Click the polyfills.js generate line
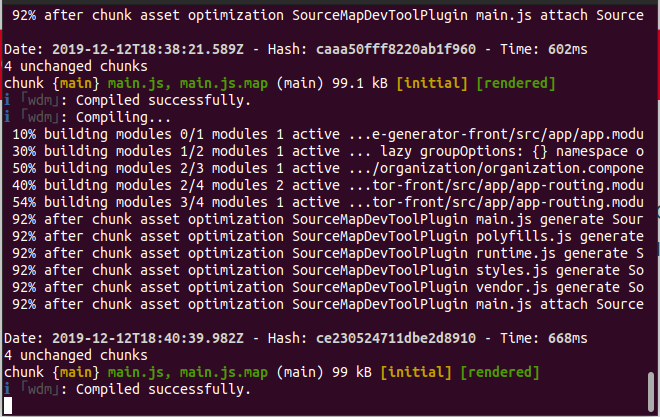Image resolution: width=660 pixels, height=417 pixels. (327, 236)
